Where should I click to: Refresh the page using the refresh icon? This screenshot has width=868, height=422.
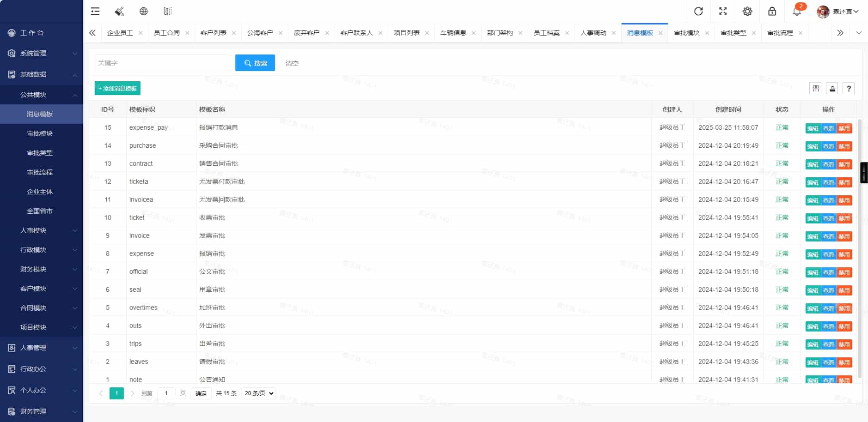click(698, 11)
